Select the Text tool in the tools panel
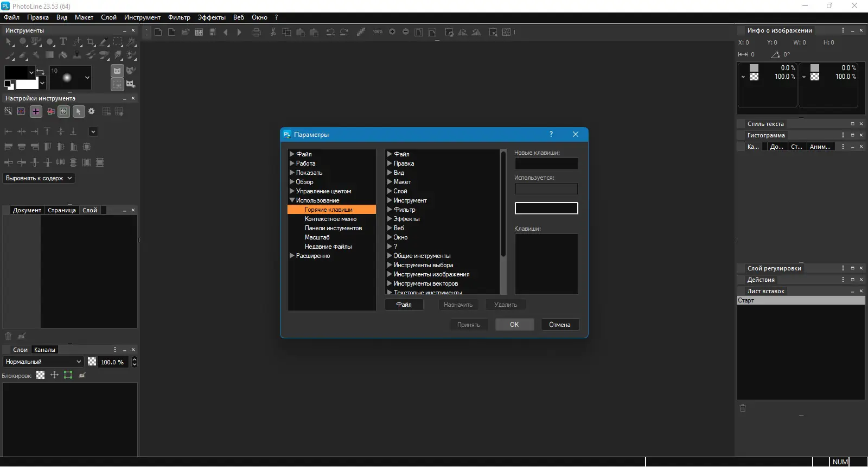 click(x=63, y=42)
